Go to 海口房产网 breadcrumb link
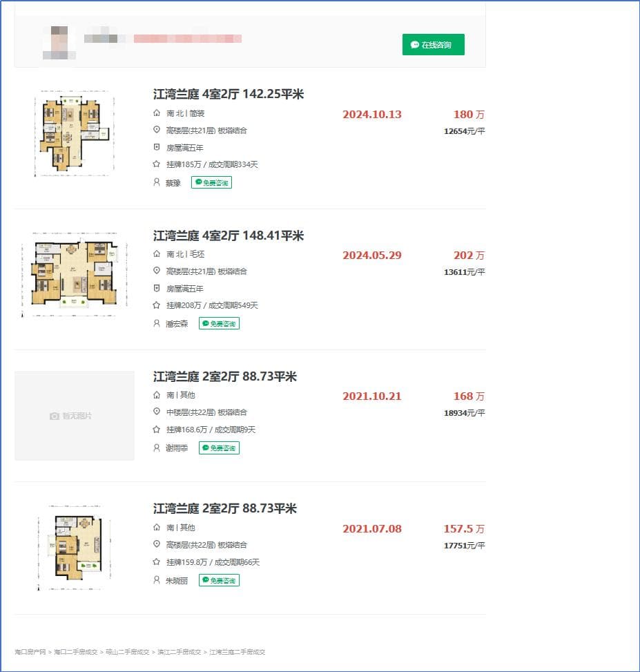Image resolution: width=640 pixels, height=672 pixels. [x=30, y=652]
